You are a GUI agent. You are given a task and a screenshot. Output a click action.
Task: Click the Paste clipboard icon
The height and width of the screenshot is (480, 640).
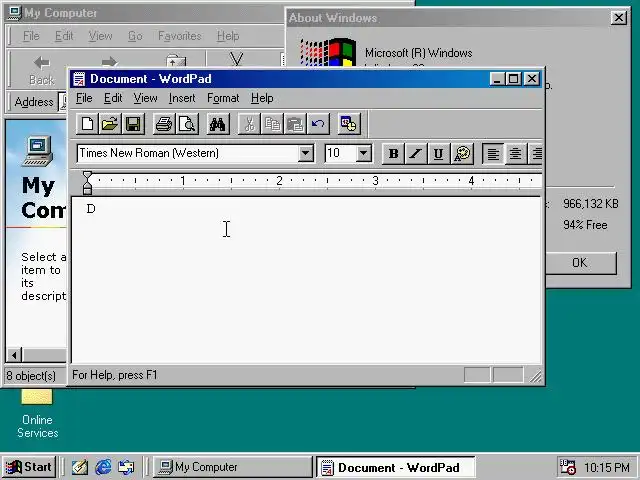tap(295, 124)
